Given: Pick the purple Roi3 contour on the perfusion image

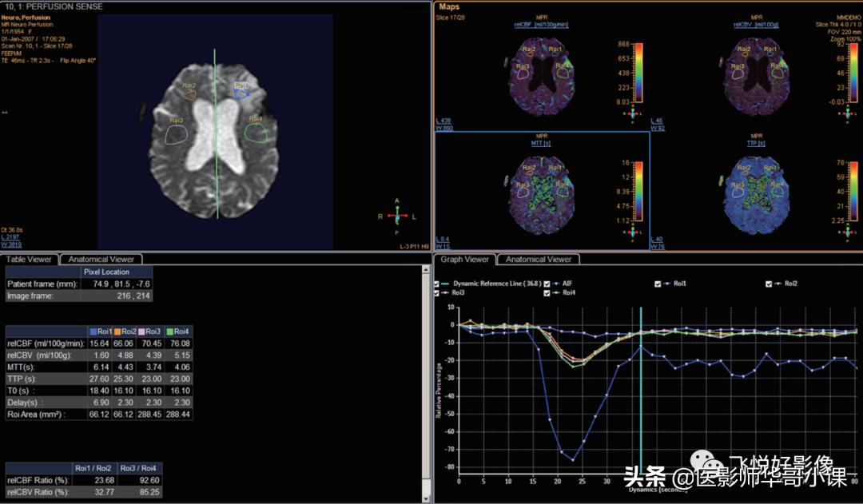Looking at the screenshot, I should (x=177, y=134).
